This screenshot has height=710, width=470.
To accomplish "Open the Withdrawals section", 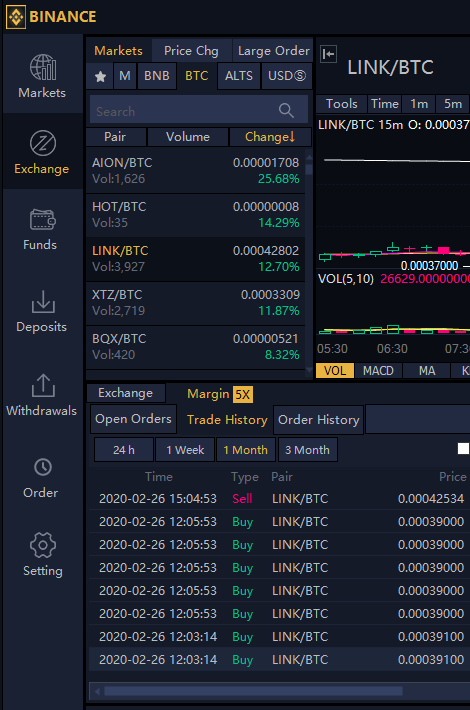I will 42,395.
